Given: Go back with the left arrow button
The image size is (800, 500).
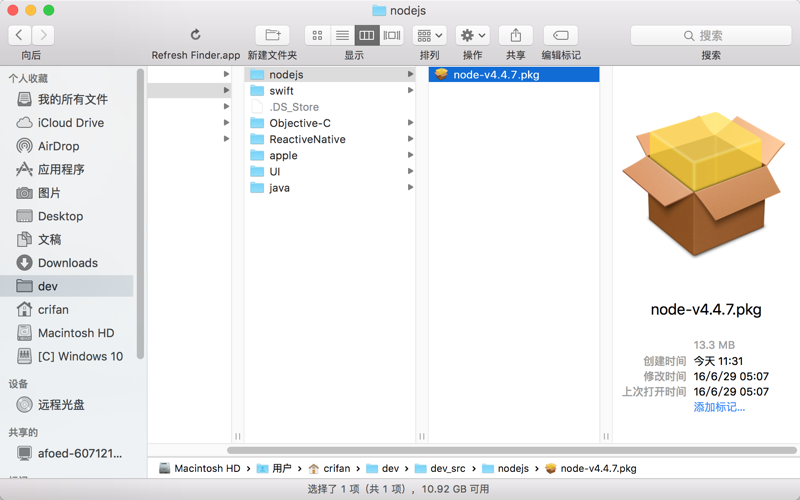Looking at the screenshot, I should 19,35.
